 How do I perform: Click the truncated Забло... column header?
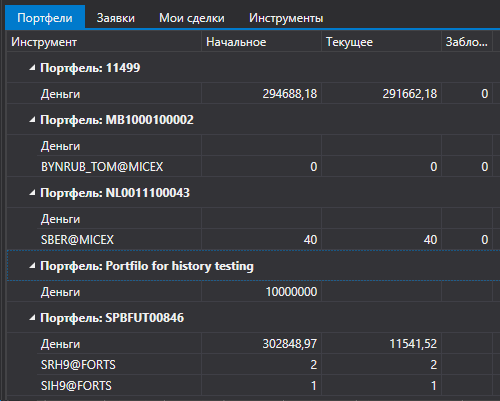tap(467, 42)
